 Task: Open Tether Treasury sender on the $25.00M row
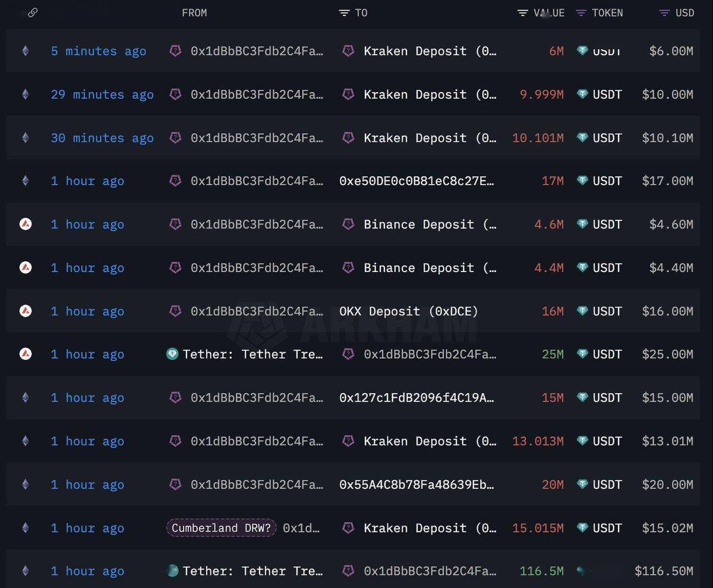click(x=253, y=354)
